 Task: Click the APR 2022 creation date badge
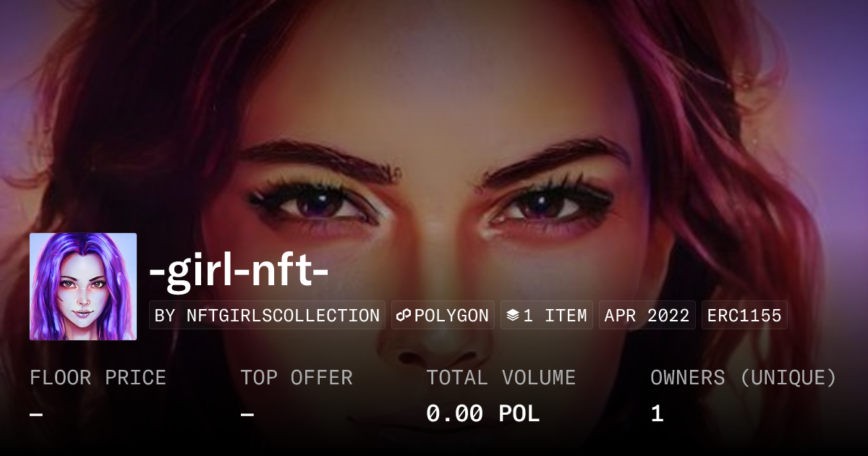click(x=647, y=316)
